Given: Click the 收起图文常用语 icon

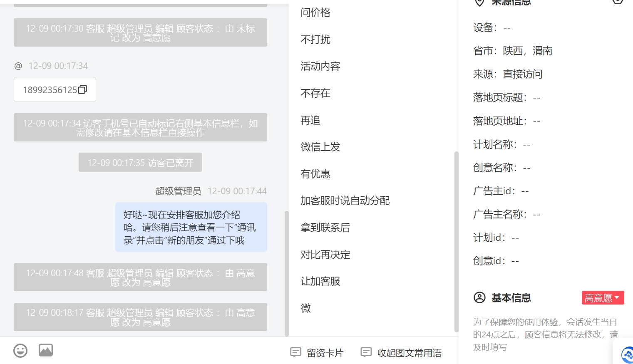Looking at the screenshot, I should [x=366, y=352].
